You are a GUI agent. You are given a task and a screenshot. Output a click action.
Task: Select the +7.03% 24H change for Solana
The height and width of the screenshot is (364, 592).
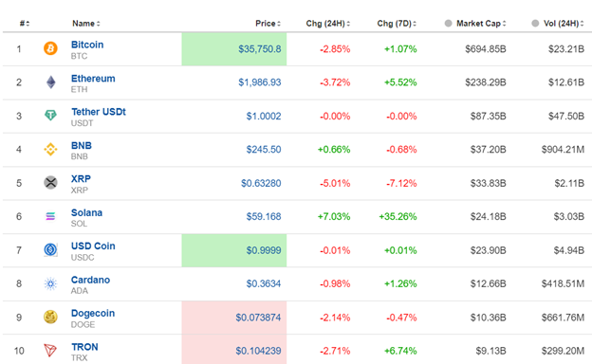coord(334,216)
